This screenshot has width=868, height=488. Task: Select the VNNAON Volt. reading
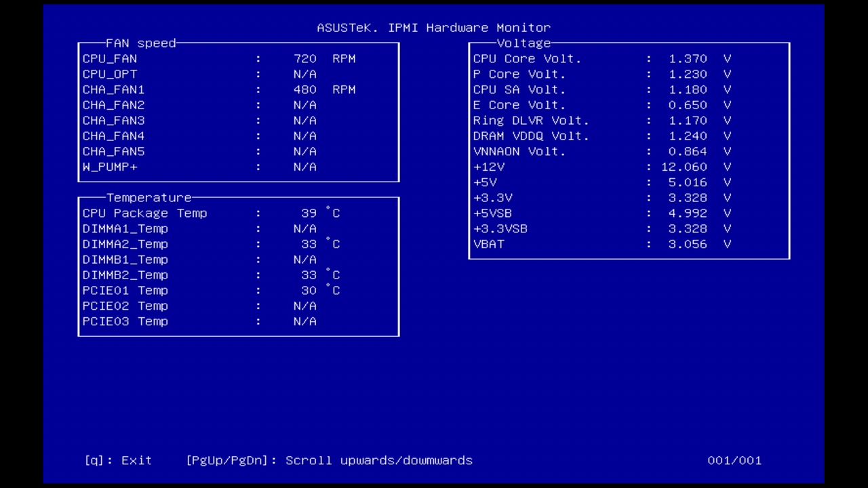point(688,151)
